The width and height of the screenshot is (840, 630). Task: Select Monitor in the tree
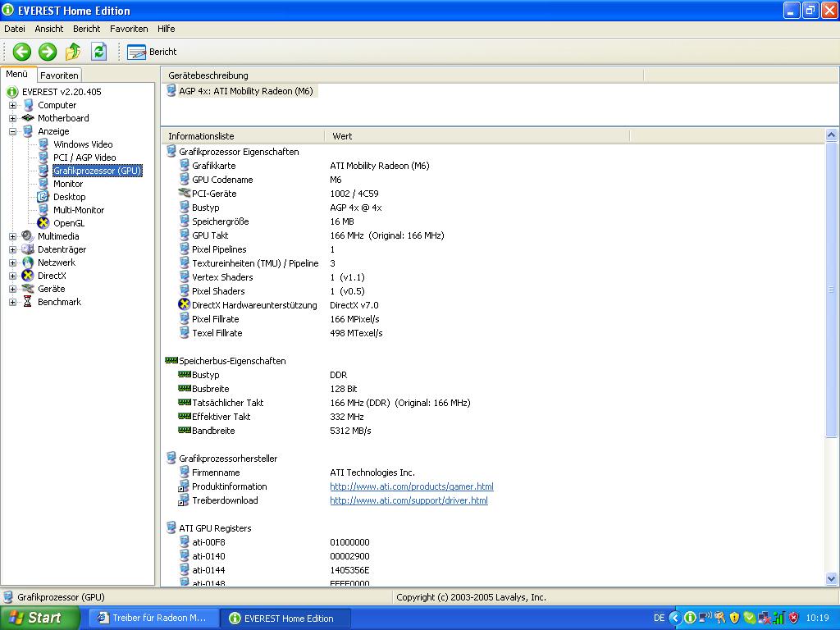tap(68, 184)
